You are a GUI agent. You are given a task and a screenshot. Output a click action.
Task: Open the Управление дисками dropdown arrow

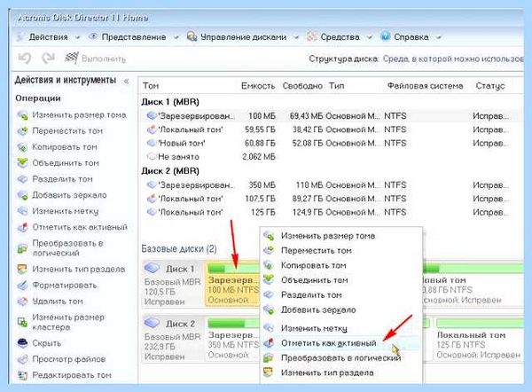tap(296, 37)
